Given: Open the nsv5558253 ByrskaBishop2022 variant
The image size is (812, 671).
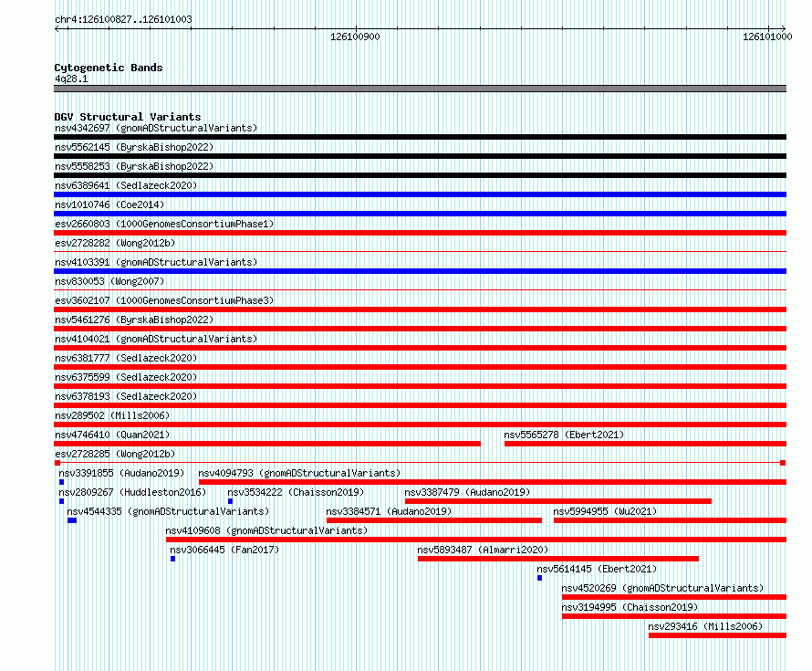Looking at the screenshot, I should (x=134, y=166).
